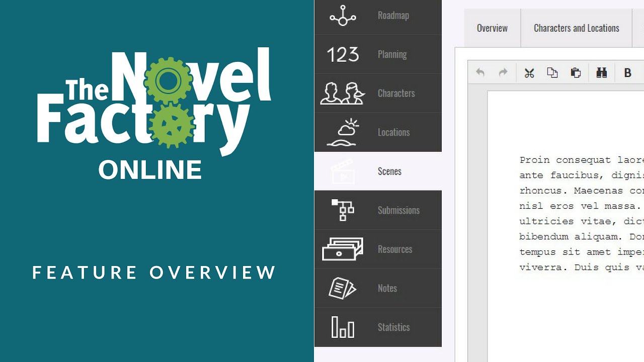
Task: Open Characters in the sidebar menu
Action: (x=396, y=93)
